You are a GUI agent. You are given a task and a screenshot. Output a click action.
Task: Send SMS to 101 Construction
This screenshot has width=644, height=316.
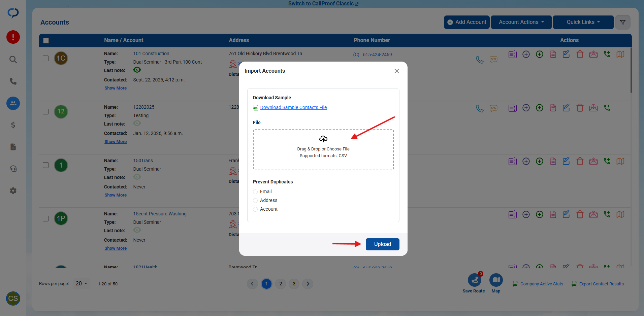(493, 60)
